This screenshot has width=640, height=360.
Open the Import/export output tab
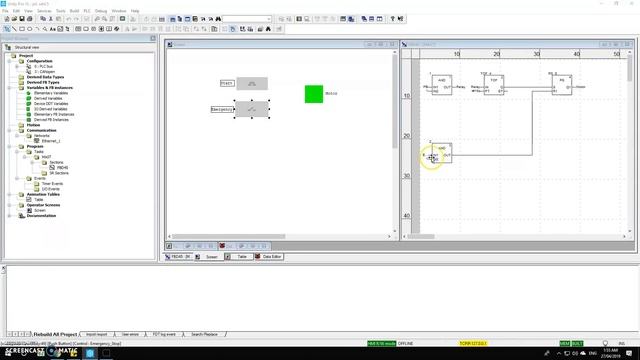[97, 334]
